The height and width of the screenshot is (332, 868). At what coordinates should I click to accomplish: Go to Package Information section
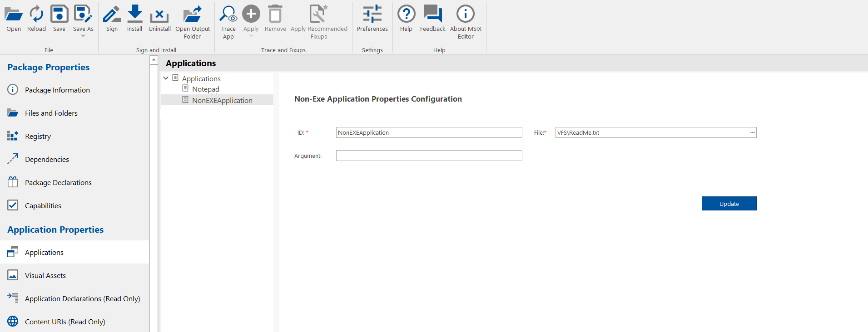tap(57, 90)
